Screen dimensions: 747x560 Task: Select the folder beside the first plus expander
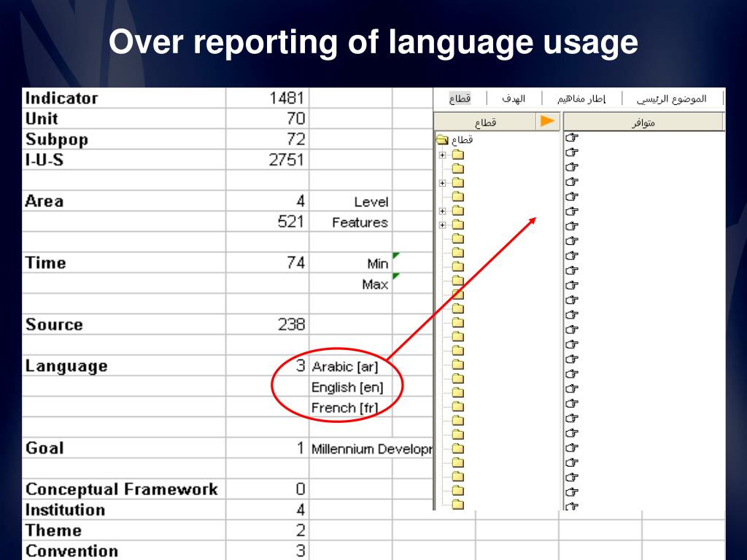(x=457, y=155)
